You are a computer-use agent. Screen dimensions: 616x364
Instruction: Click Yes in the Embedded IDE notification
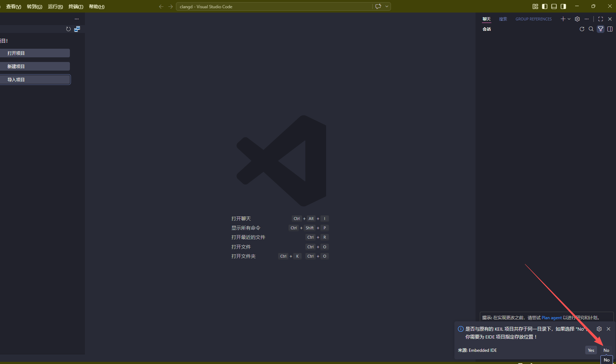[591, 350]
